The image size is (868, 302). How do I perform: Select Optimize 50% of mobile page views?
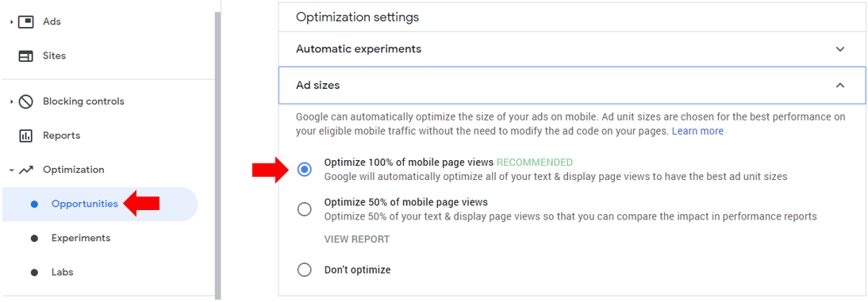305,209
